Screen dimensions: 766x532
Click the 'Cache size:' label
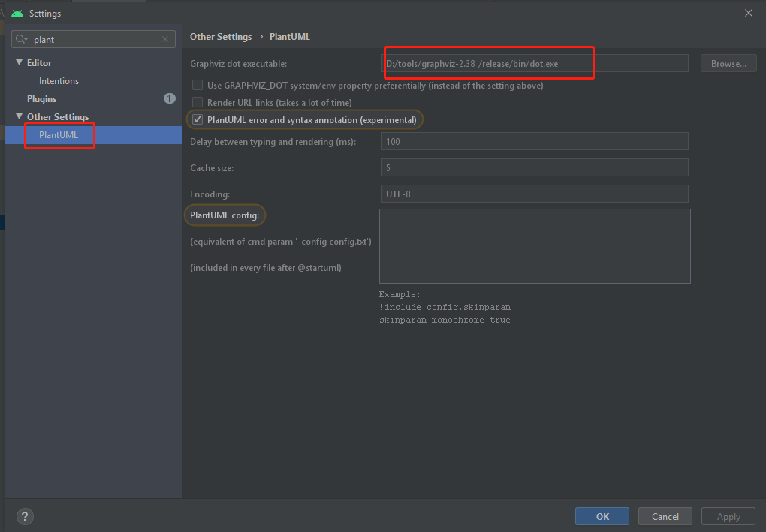(212, 167)
